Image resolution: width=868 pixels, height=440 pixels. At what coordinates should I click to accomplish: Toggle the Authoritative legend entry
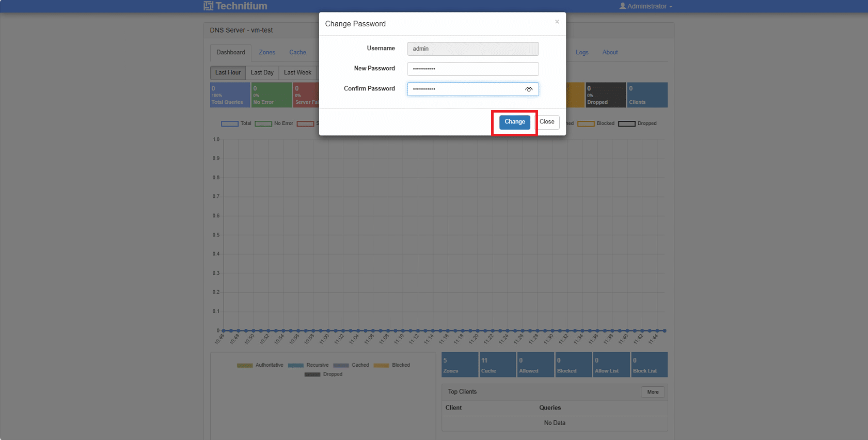click(245, 365)
